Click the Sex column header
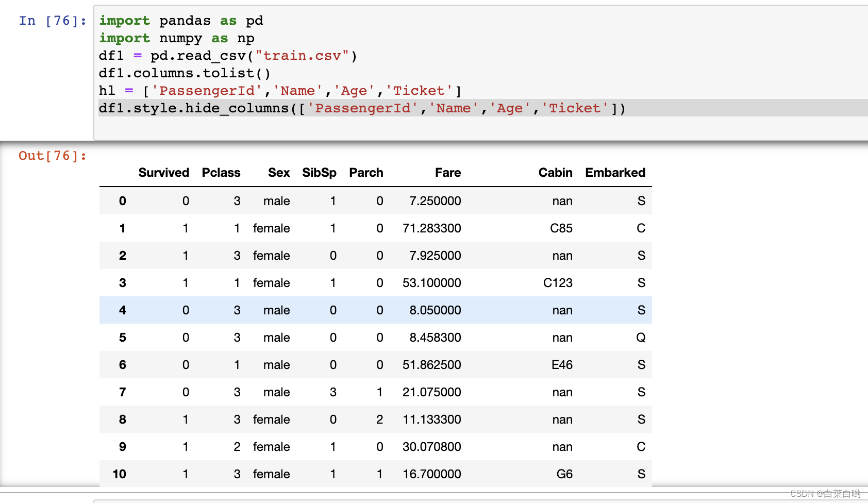The image size is (868, 503). point(279,173)
